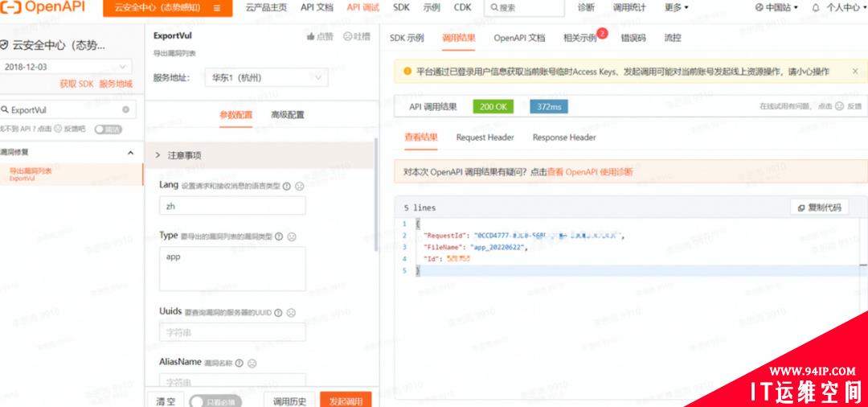Image resolution: width=868 pixels, height=407 pixels.
Task: Open the 个人中心 dropdown
Action: [847, 8]
